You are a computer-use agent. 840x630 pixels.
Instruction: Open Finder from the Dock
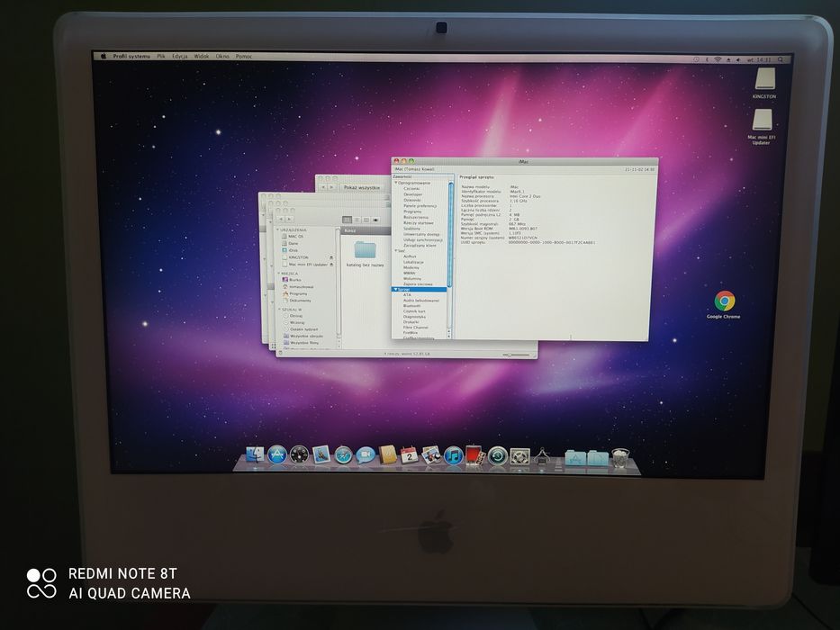255,454
